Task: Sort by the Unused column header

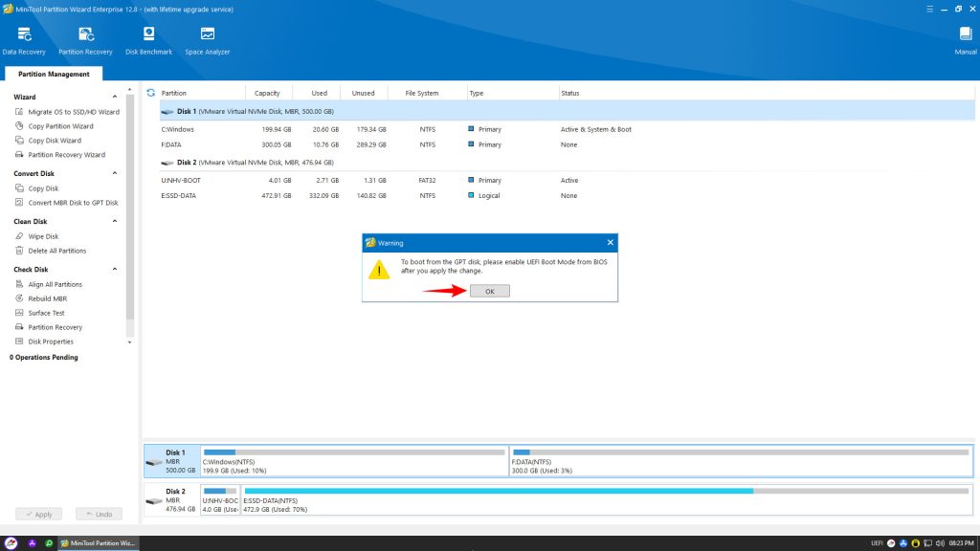Action: coord(364,93)
